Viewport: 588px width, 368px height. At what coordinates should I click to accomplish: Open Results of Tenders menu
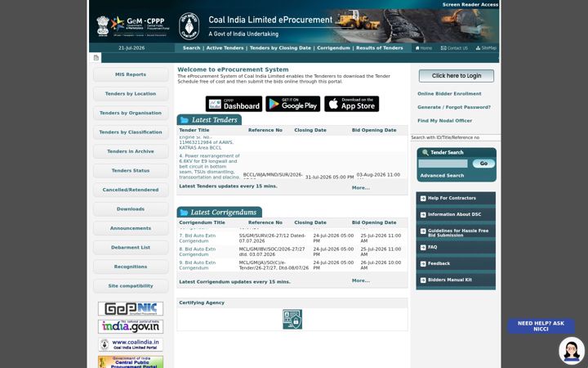pyautogui.click(x=380, y=48)
